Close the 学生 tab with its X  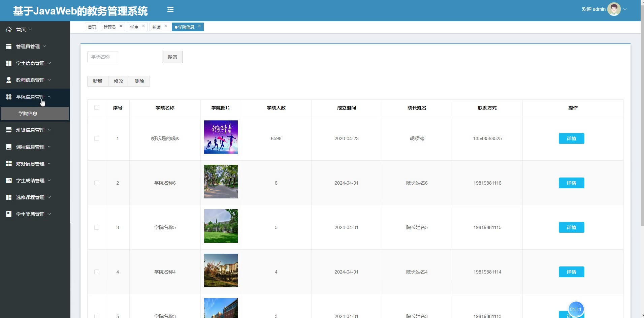[143, 26]
